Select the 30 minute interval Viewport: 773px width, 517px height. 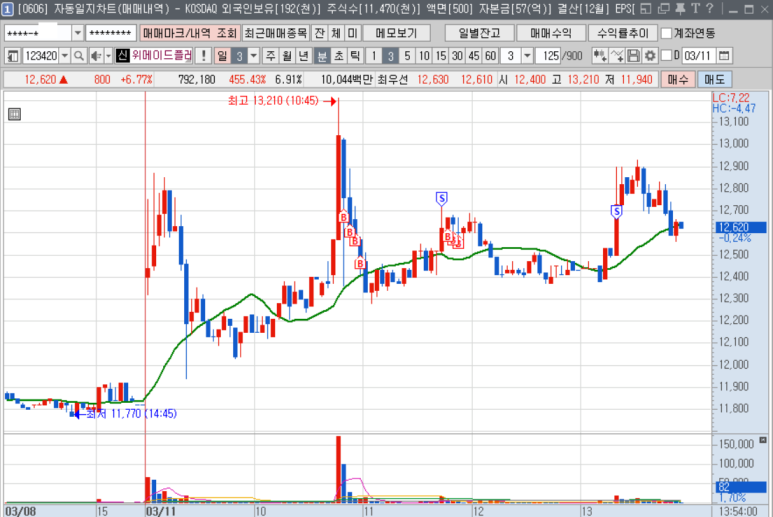coord(457,56)
